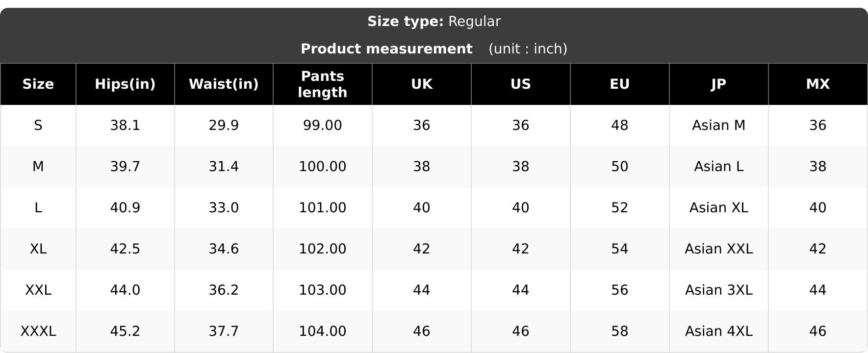
Task: Click the Size type Regular heading
Action: tap(434, 22)
